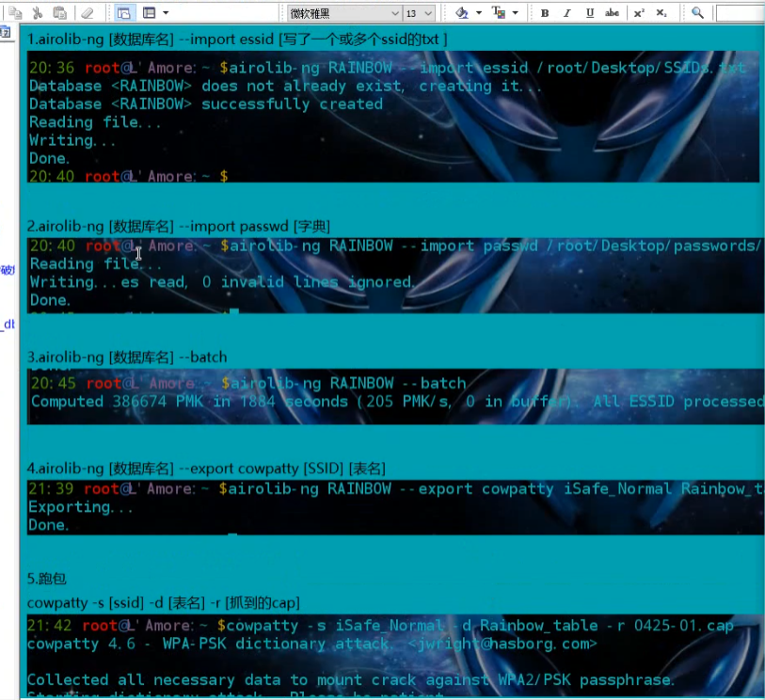Click the import essid terminal screenshot
This screenshot has width=765, height=700.
pyautogui.click(x=393, y=117)
